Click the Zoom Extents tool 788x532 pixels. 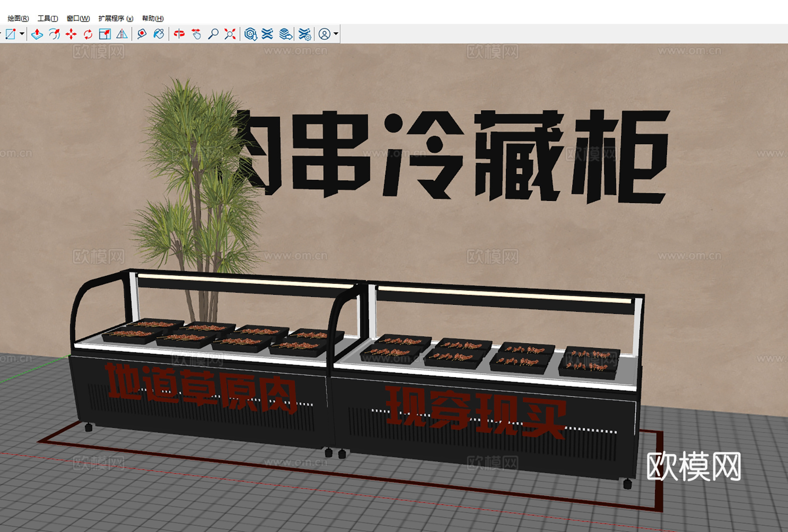[x=230, y=34]
